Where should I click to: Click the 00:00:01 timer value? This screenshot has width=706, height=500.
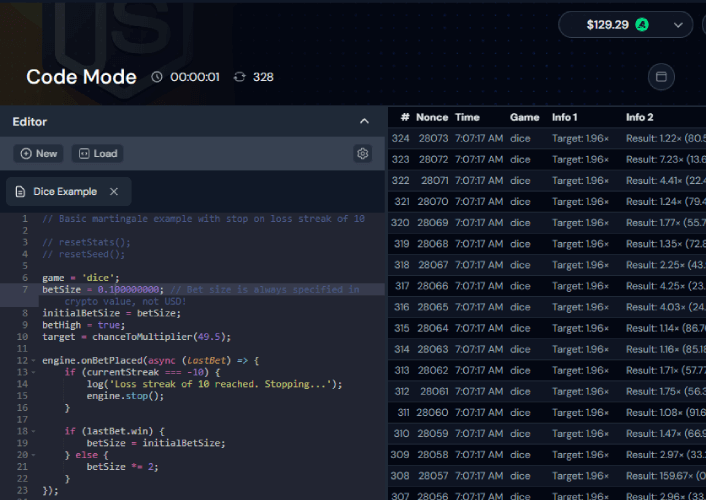[195, 77]
